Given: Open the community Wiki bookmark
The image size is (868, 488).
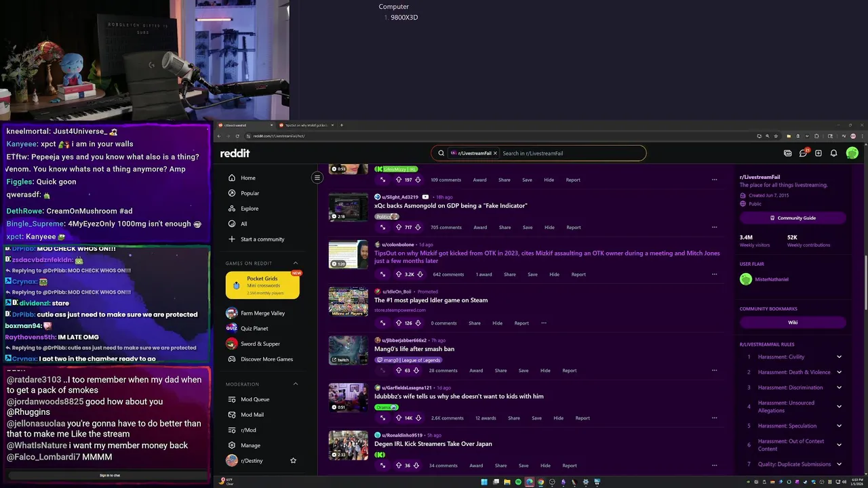Looking at the screenshot, I should [793, 323].
